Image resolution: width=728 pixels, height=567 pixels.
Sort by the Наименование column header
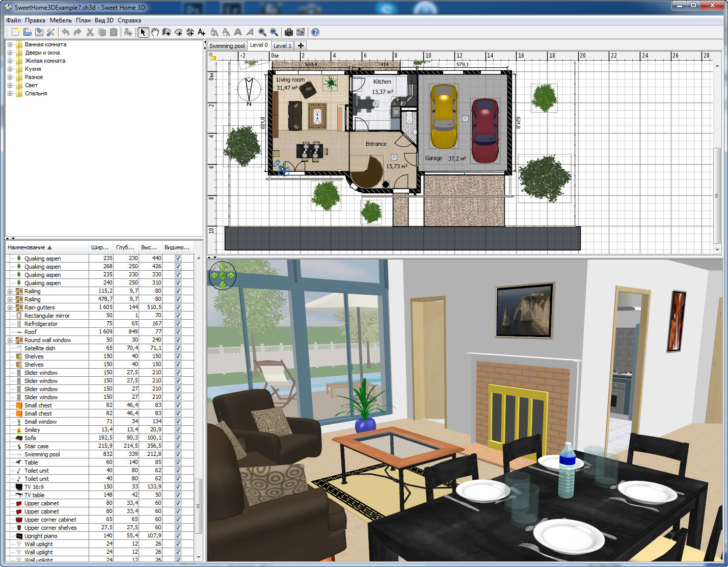[26, 247]
